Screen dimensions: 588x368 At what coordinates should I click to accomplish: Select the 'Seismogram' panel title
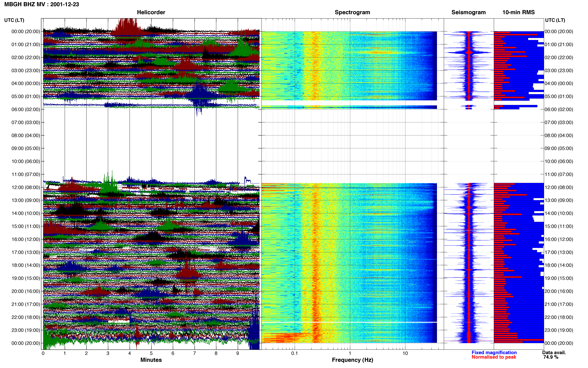tap(468, 12)
